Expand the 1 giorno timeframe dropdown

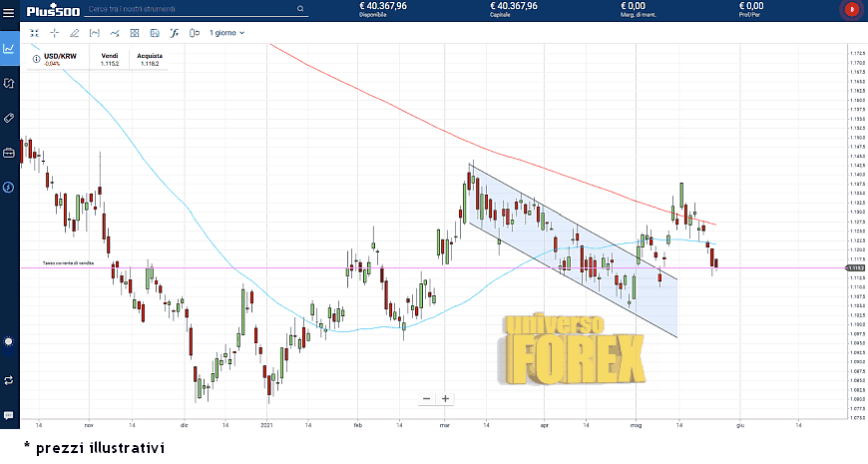[226, 33]
